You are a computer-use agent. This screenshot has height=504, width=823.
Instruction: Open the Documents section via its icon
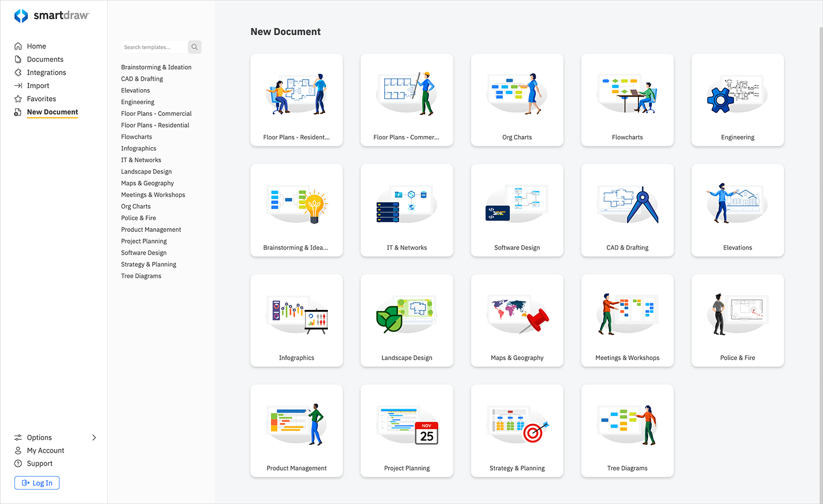coord(17,59)
